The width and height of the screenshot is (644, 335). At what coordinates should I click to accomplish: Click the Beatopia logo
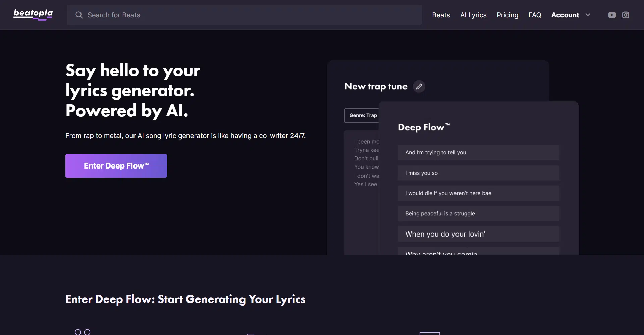pyautogui.click(x=33, y=14)
